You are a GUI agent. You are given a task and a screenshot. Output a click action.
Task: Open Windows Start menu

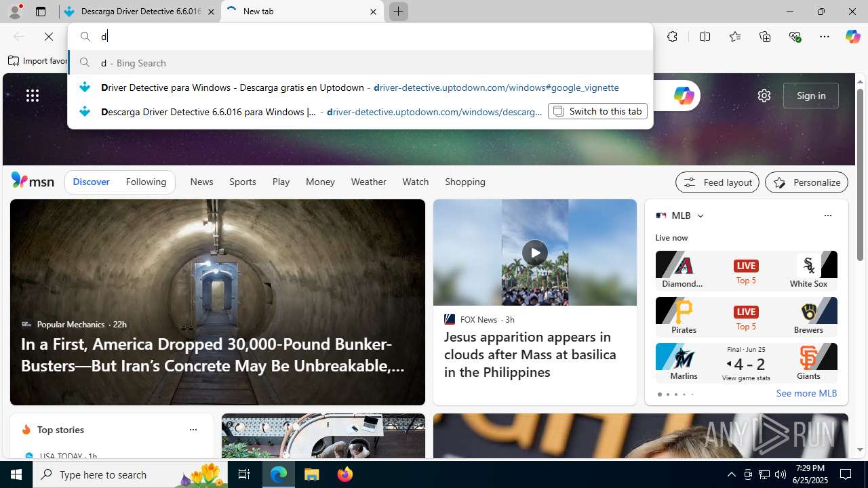[x=16, y=474]
